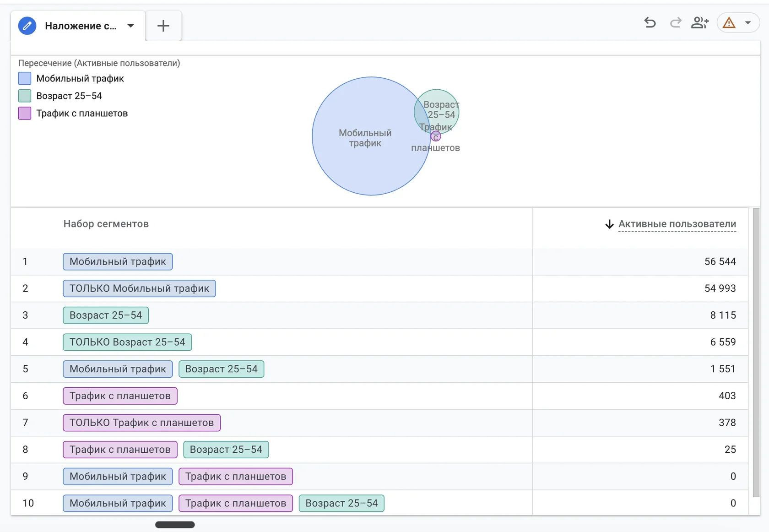Redo the change with arrow icon
The width and height of the screenshot is (769, 532).
676,22
